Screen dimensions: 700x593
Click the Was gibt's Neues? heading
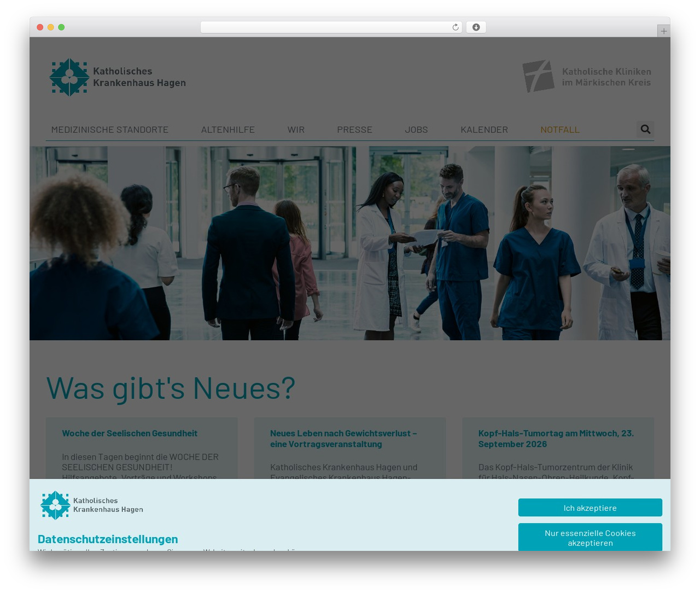pyautogui.click(x=171, y=388)
